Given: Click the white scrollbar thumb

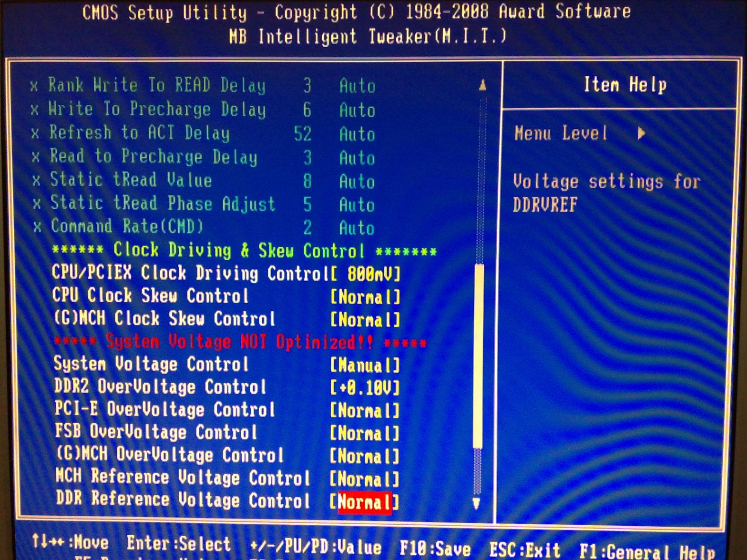Looking at the screenshot, I should click(479, 356).
